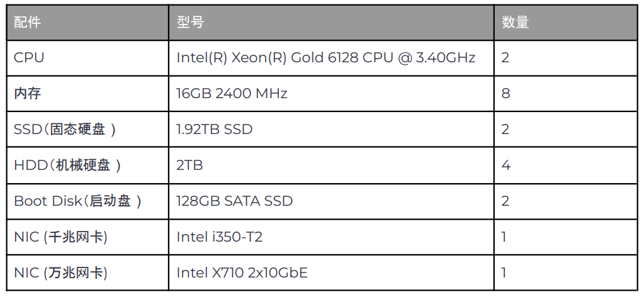
Task: Click the Intel X710 2x10GbE cell
Action: (331, 272)
